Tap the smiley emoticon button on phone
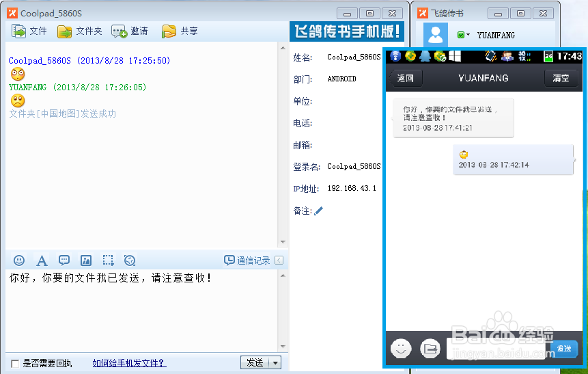 point(401,348)
